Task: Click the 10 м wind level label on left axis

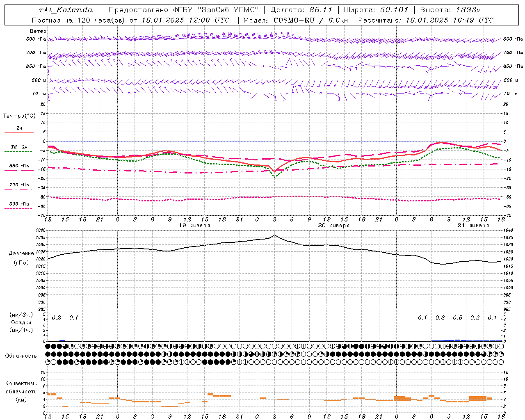Action: (x=39, y=94)
